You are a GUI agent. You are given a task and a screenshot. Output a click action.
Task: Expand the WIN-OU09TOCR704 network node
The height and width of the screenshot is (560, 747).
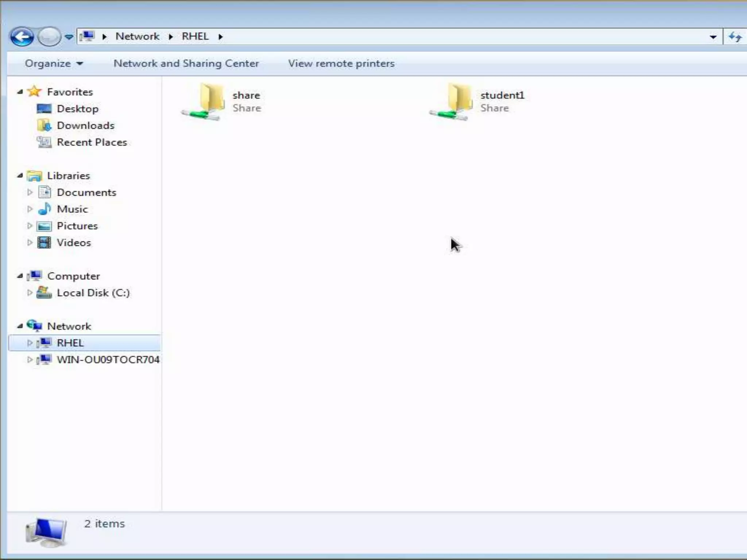tap(30, 359)
